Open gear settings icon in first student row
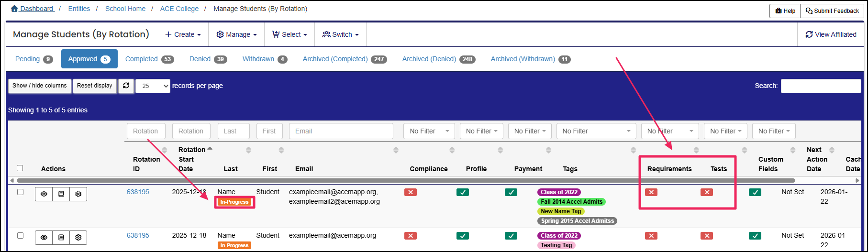 78,194
